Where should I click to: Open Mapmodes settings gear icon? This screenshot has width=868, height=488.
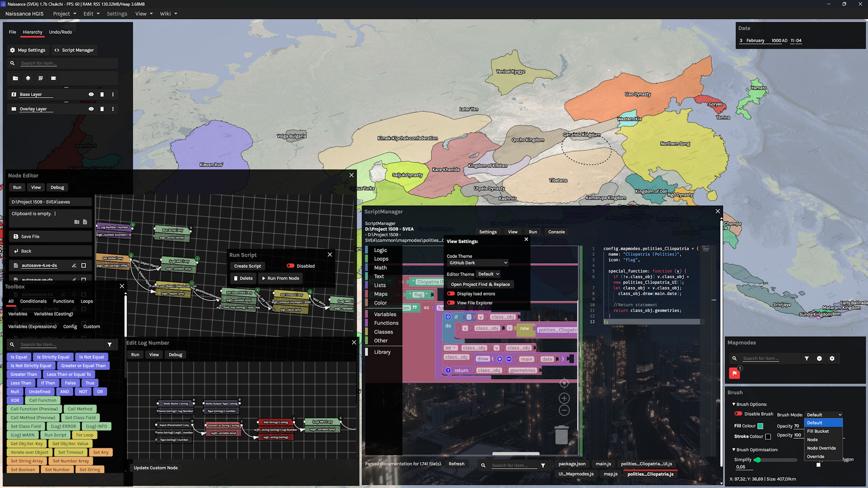[832, 358]
